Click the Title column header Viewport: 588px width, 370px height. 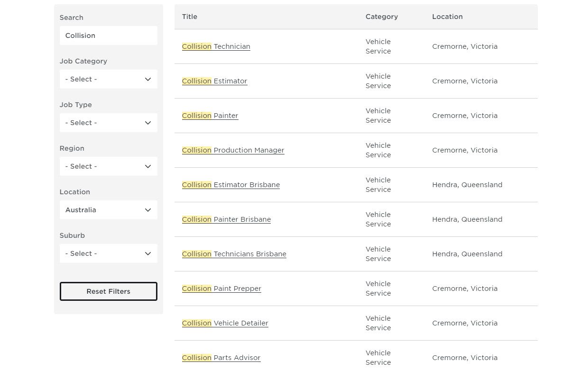click(189, 17)
